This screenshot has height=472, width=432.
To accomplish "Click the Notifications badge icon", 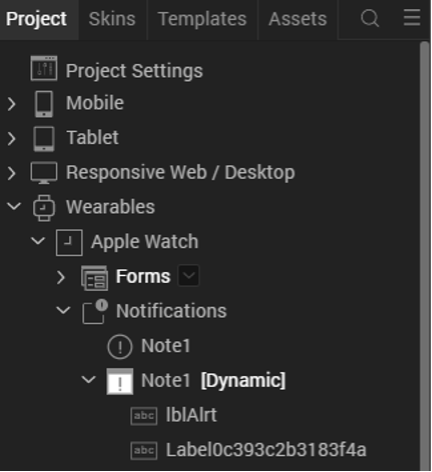I will [x=95, y=312].
